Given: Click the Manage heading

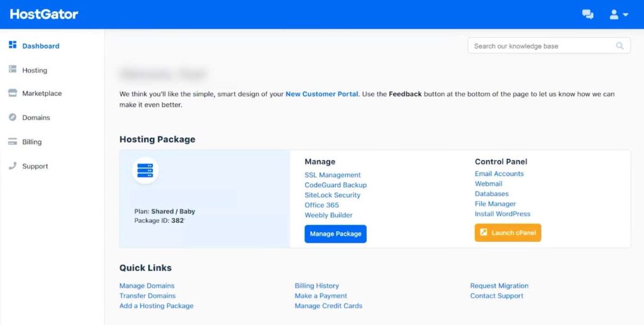Looking at the screenshot, I should tap(320, 162).
